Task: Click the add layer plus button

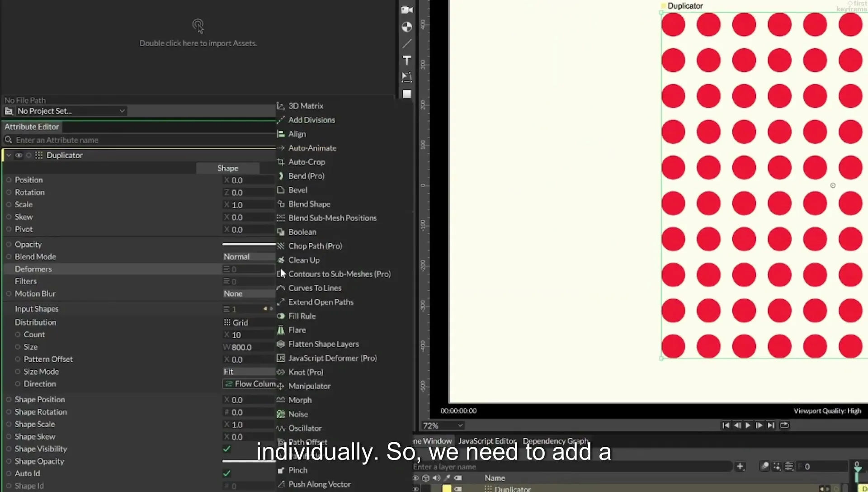Action: [x=740, y=466]
